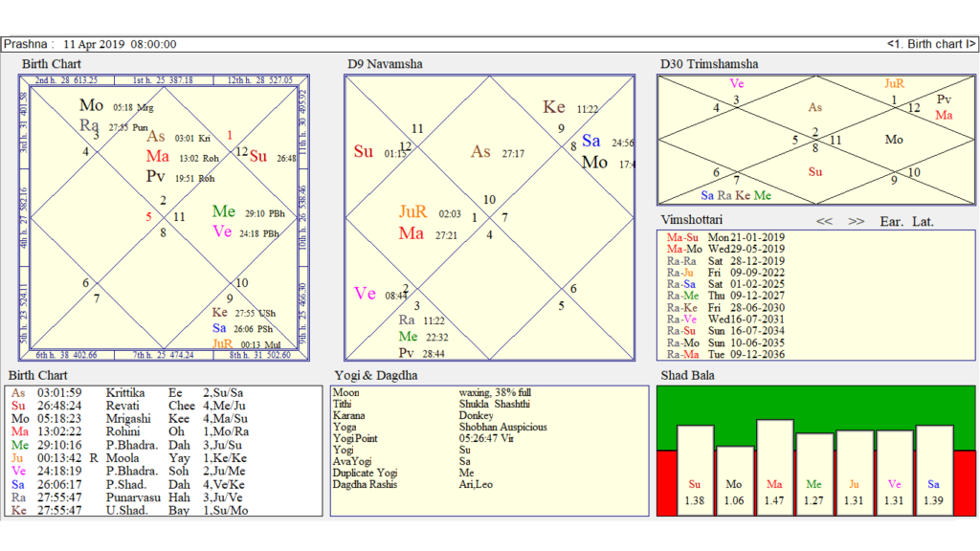Select the Ra-Mo dasha row 10-06-2035
The image size is (980, 551).
pos(725,342)
